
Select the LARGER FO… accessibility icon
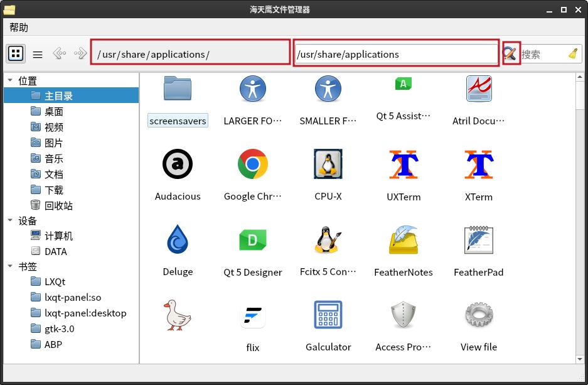tap(253, 89)
